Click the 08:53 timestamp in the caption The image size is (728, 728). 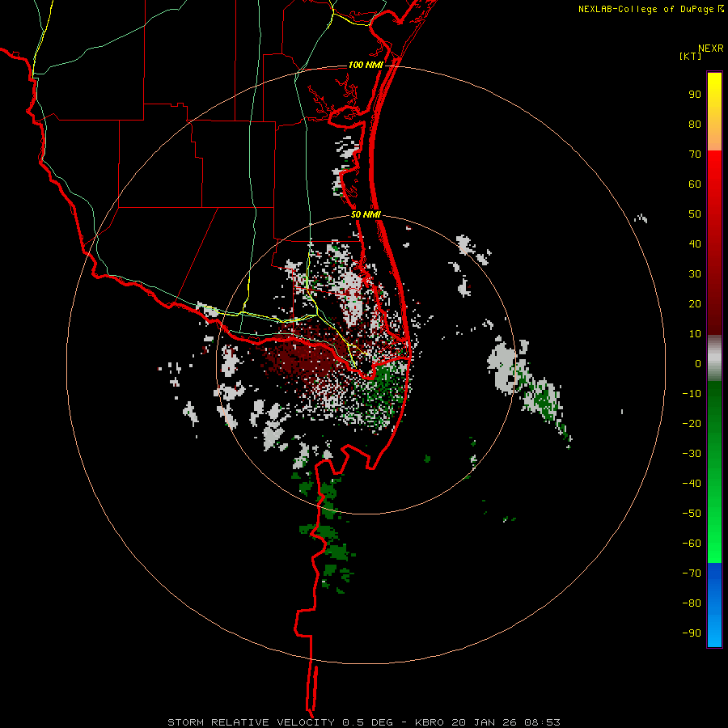pos(542,722)
